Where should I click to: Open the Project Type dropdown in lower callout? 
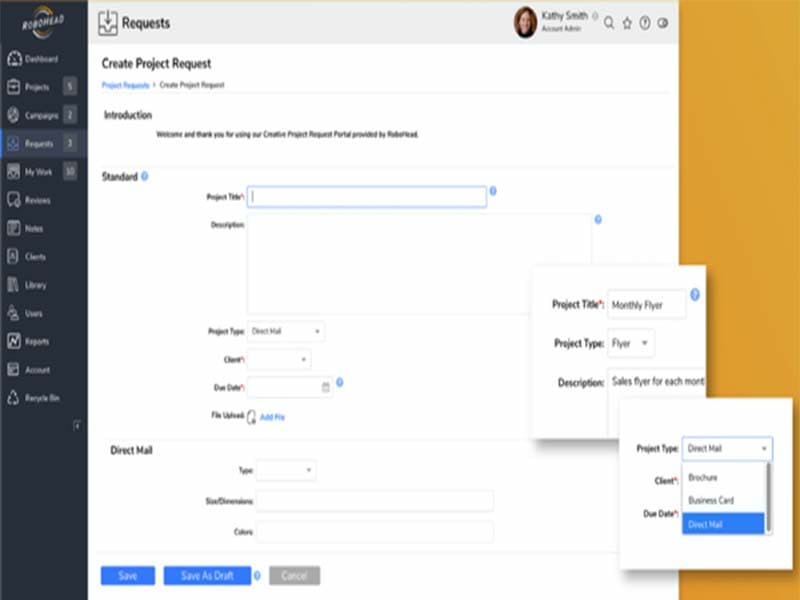tap(727, 448)
